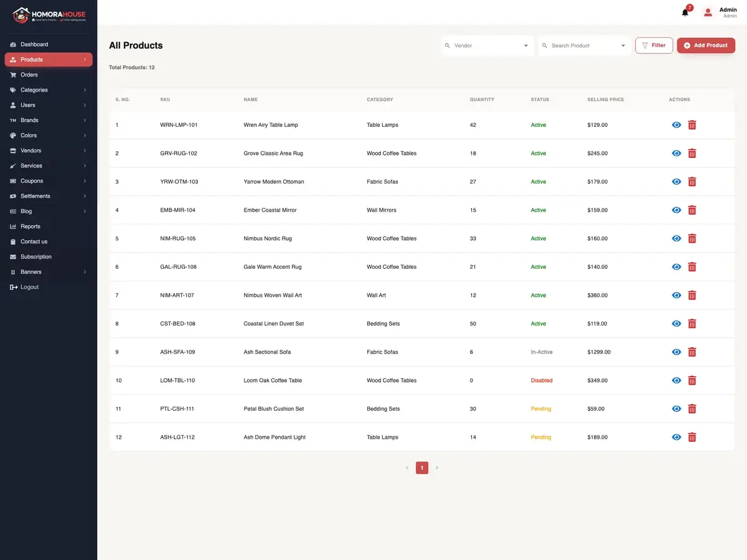Screen dimensions: 747x560
Task: Click the previous page arrow
Action: pos(407,468)
